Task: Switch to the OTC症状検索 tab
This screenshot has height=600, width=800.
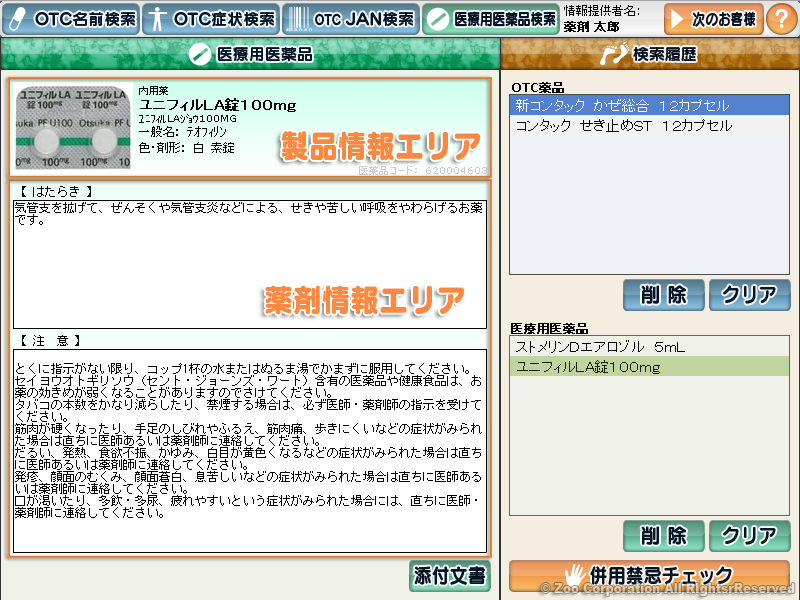Action: point(211,19)
